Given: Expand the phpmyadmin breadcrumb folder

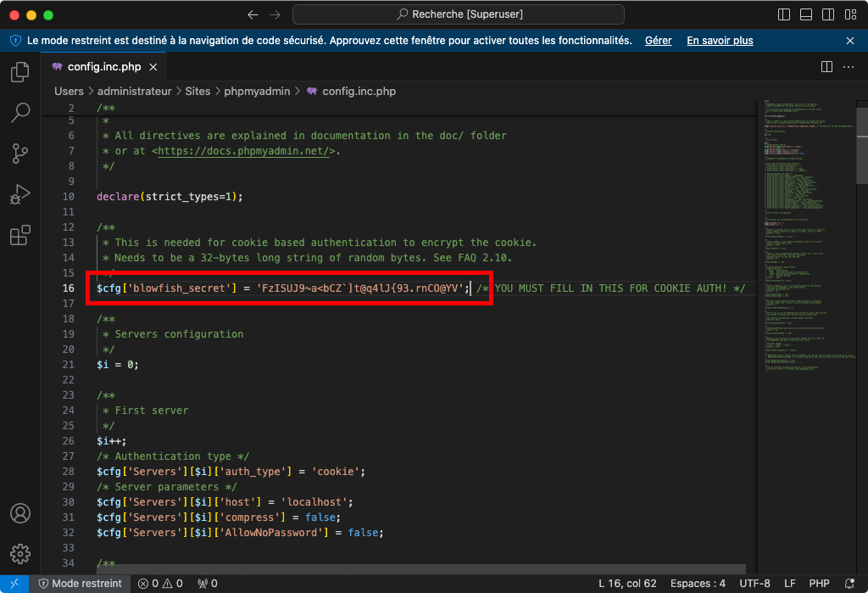Looking at the screenshot, I should click(257, 91).
